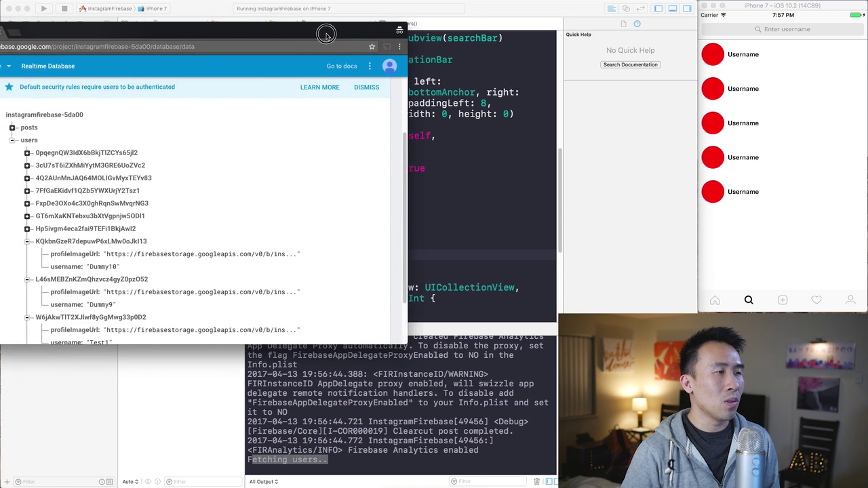Viewport: 868px width, 488px height.
Task: Expand user 0pqegnQW3ldX6bBkjTlZCYs65jI2
Action: point(27,153)
